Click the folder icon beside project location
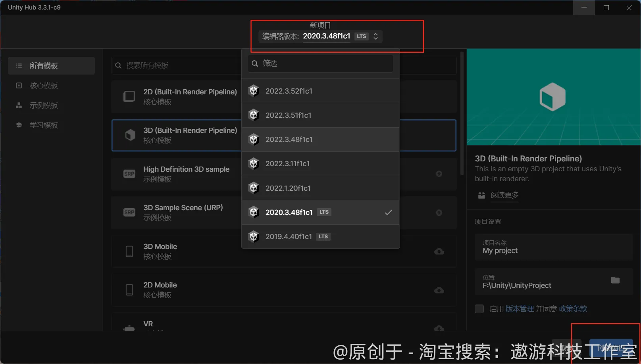This screenshot has height=364, width=641. click(615, 280)
